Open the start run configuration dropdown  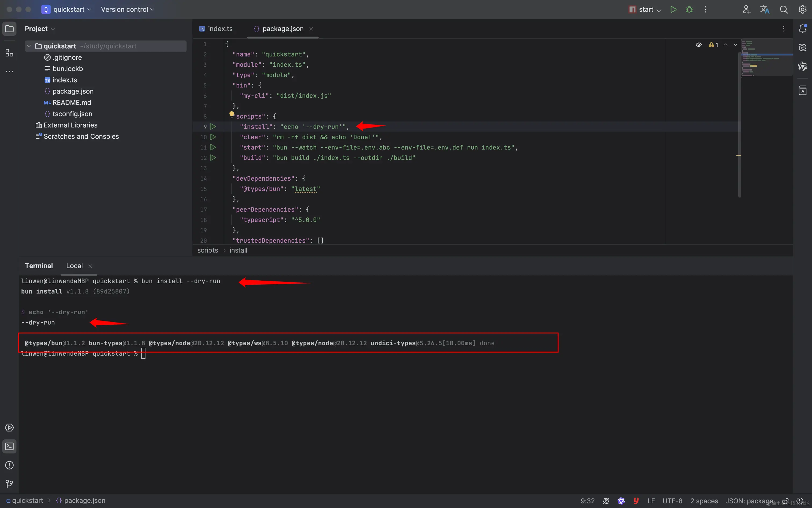pyautogui.click(x=645, y=9)
